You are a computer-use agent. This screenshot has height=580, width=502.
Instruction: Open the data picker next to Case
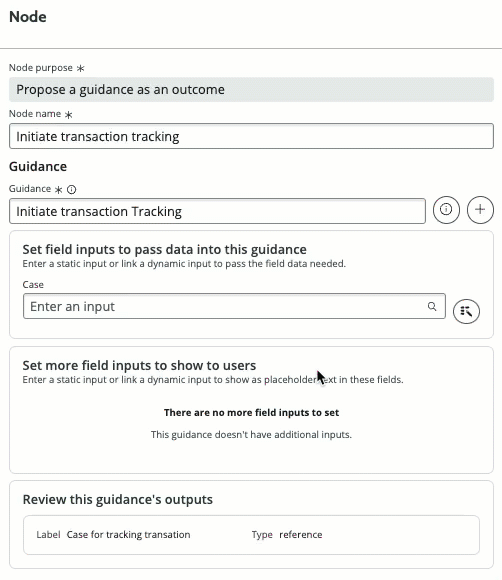(466, 311)
